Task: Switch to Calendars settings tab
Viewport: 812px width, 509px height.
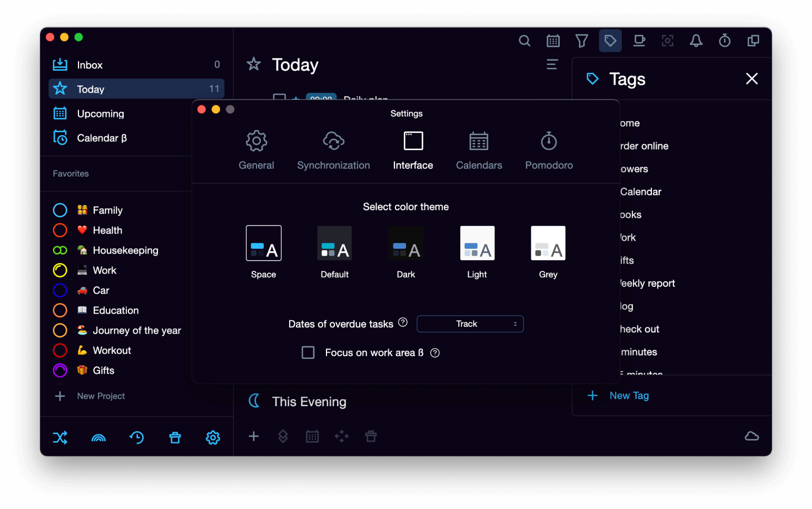Action: click(x=479, y=151)
